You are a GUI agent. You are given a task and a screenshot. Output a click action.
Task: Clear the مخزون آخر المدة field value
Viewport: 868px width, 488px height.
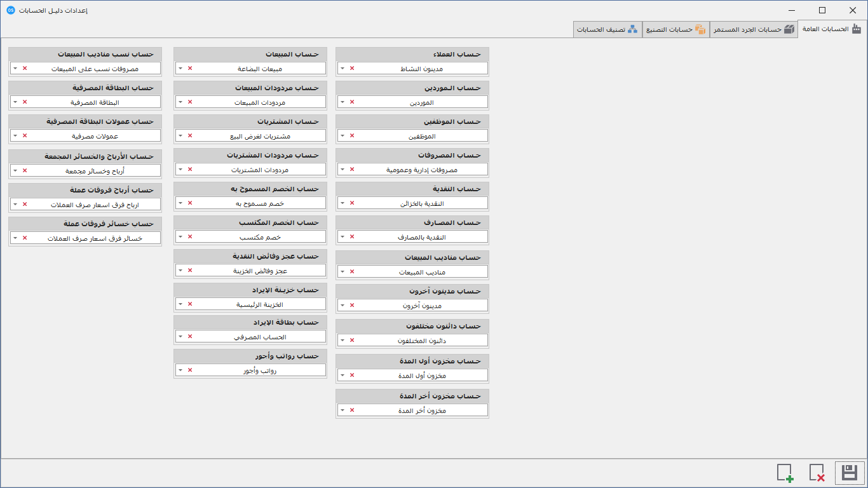(x=352, y=410)
